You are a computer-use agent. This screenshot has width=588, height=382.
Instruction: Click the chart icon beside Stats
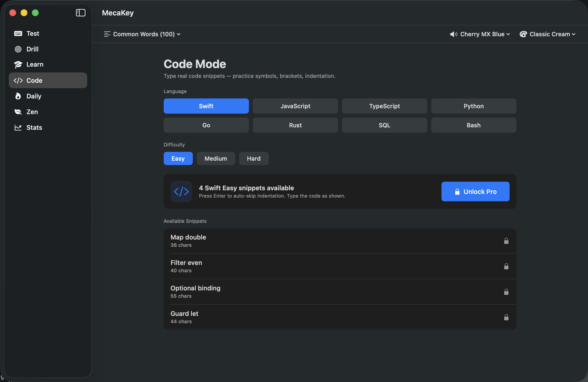18,128
